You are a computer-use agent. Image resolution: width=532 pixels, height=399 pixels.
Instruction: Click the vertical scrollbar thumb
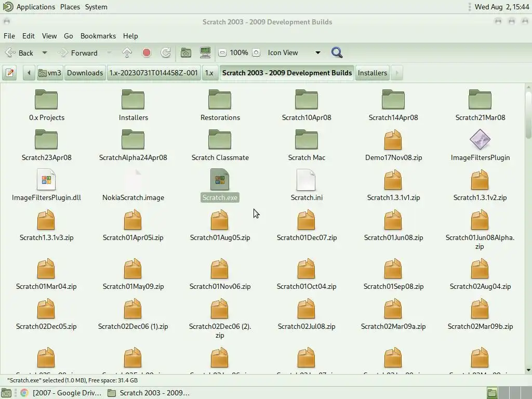[528, 115]
